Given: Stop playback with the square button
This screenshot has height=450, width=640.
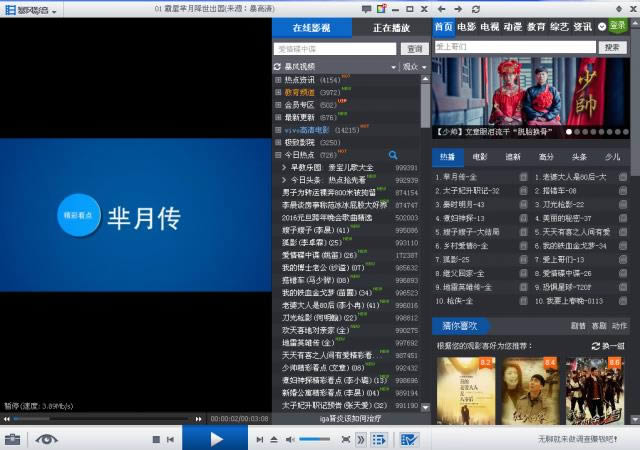Looking at the screenshot, I should (156, 439).
